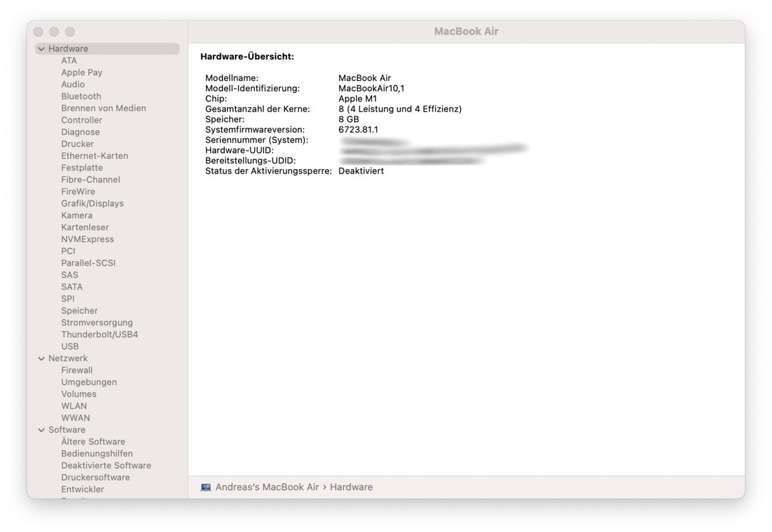Select Umgebungen in the sidebar
The height and width of the screenshot is (532, 772).
tap(89, 382)
